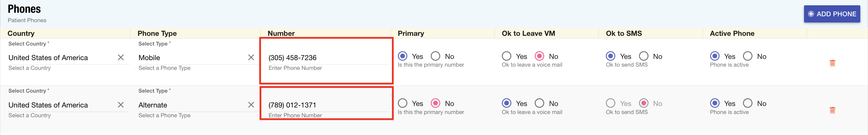
Task: Clear the Alternate phone type selection
Action: point(251,105)
